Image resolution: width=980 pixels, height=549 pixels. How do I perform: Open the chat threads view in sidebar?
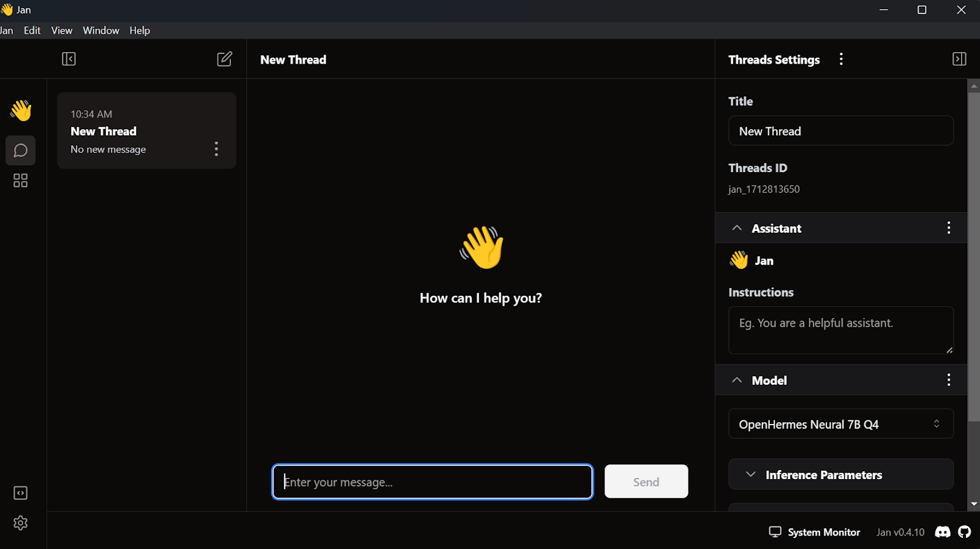tap(20, 150)
